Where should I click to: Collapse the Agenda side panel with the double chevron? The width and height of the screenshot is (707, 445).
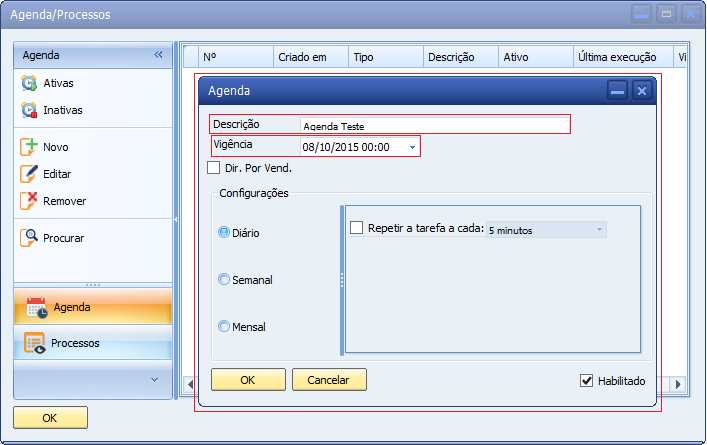[x=158, y=55]
